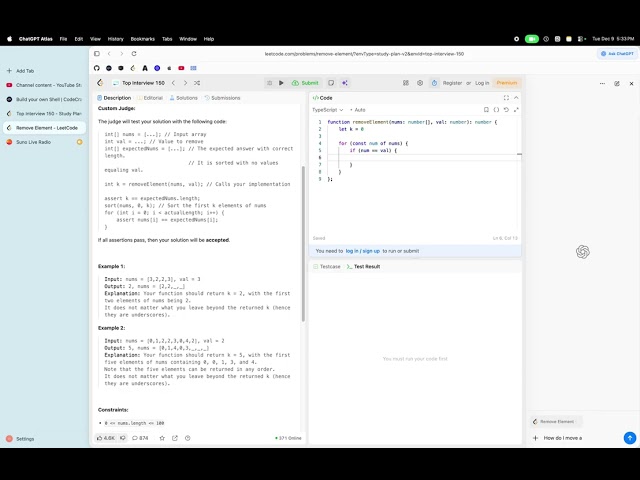This screenshot has height=480, width=640.
Task: Click the timer stopwatch icon
Action: pos(434,83)
